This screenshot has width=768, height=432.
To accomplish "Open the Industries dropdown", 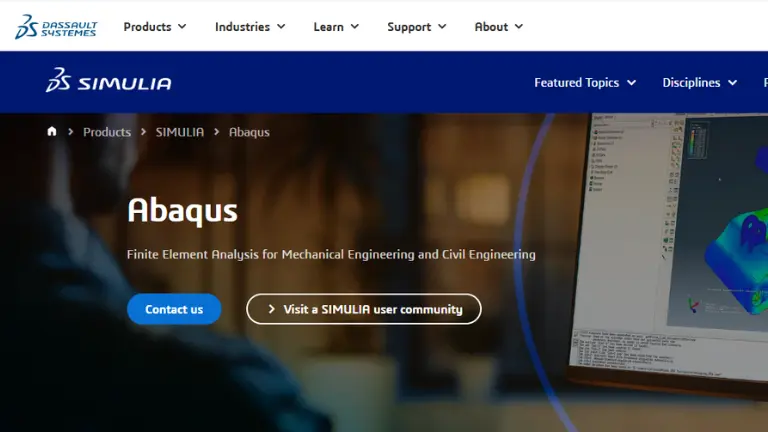I will click(x=249, y=27).
